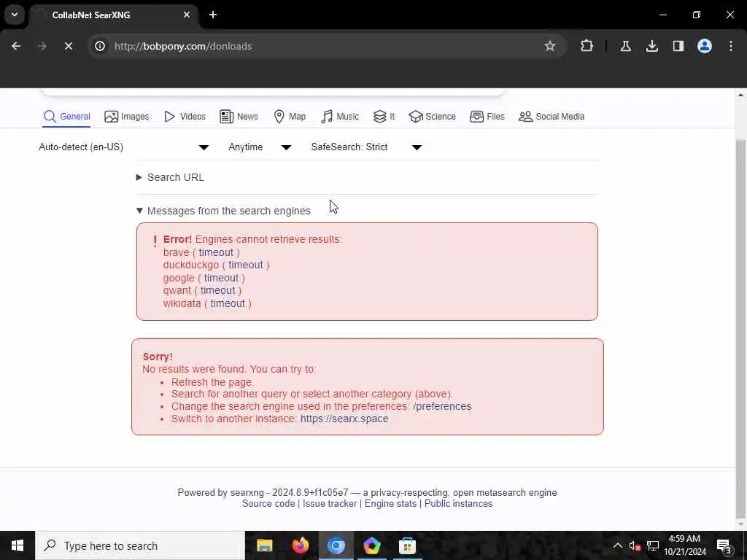Open Chrome Labs flask icon
The width and height of the screenshot is (747, 560).
click(625, 46)
